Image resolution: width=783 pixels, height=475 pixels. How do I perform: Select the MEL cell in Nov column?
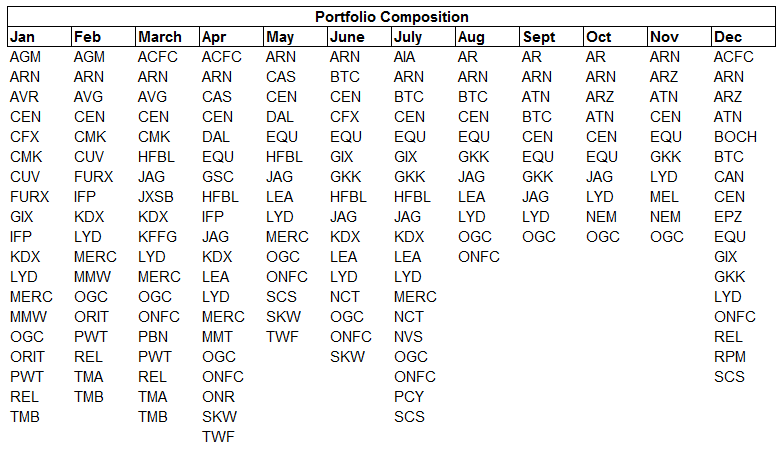pos(664,197)
